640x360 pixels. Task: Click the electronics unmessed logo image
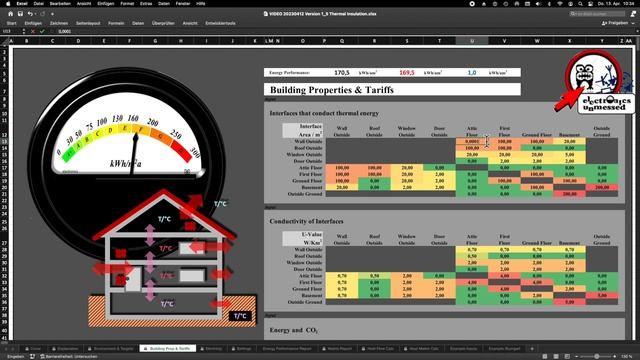[595, 82]
